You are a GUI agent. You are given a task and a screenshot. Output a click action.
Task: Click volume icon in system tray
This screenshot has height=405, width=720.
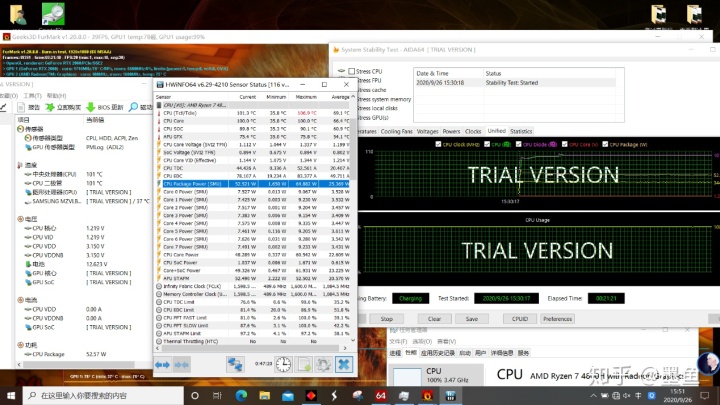[627, 395]
